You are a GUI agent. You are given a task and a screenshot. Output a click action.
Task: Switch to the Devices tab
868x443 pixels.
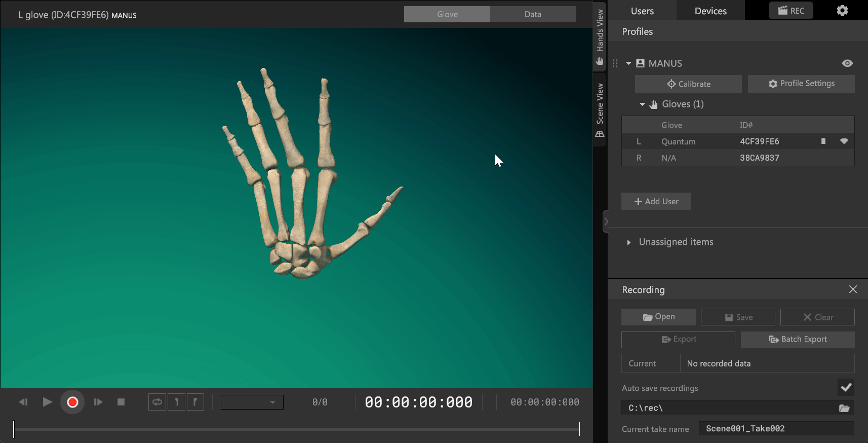710,11
